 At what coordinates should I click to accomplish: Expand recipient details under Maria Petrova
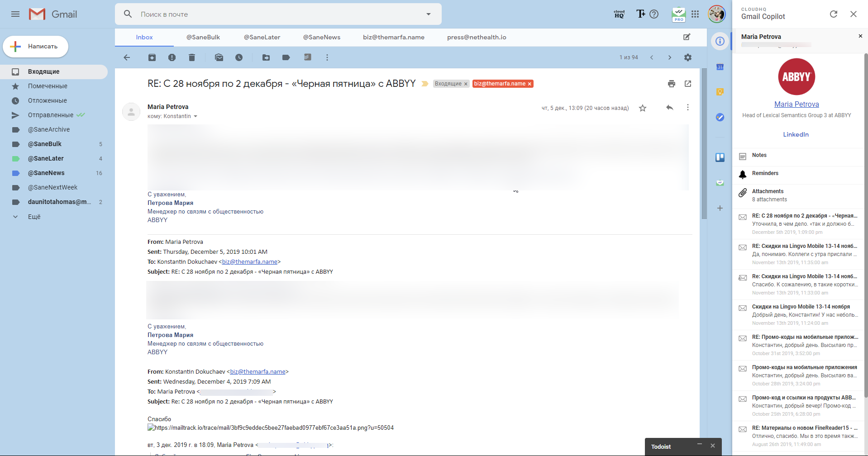(196, 116)
